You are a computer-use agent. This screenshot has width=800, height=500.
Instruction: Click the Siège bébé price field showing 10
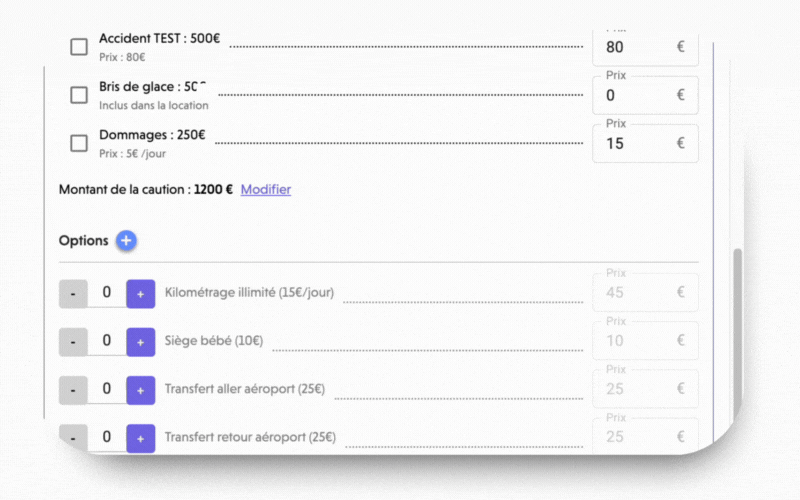coord(645,340)
